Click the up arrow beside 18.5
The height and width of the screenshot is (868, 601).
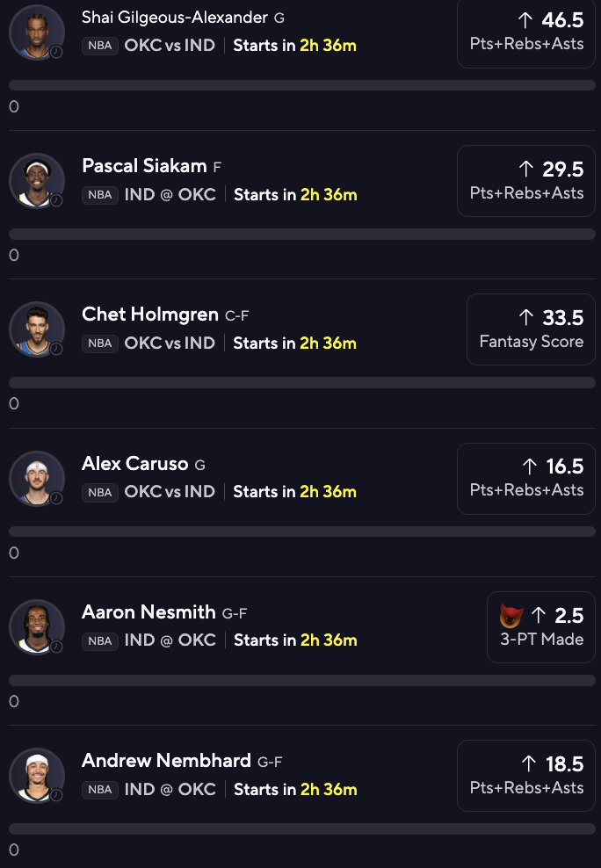[x=528, y=764]
